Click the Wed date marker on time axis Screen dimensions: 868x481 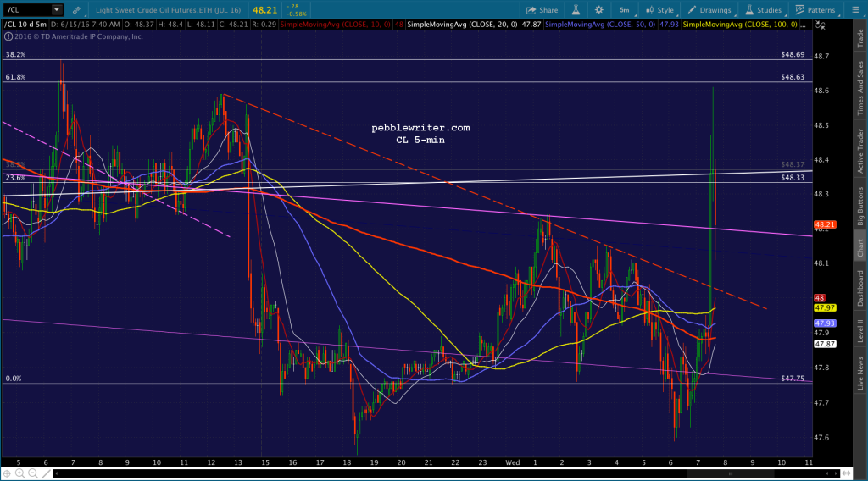[x=513, y=462]
